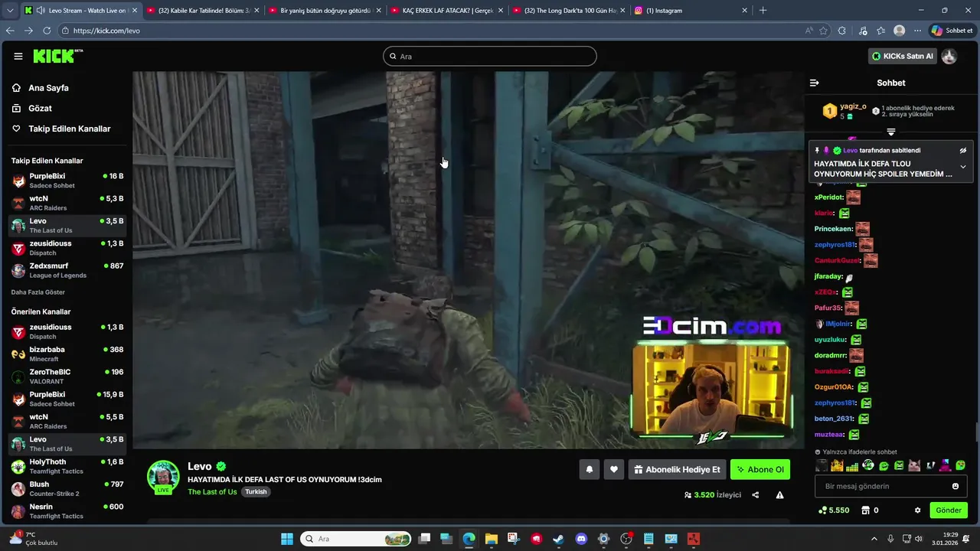Open the emoji picker in the message box
The width and height of the screenshot is (980, 551).
pos(955,486)
